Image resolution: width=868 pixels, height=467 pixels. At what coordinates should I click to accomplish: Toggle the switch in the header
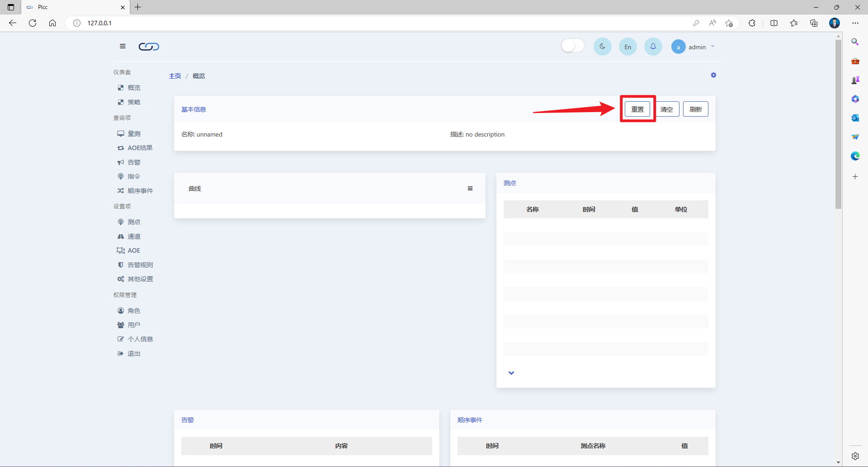[573, 46]
